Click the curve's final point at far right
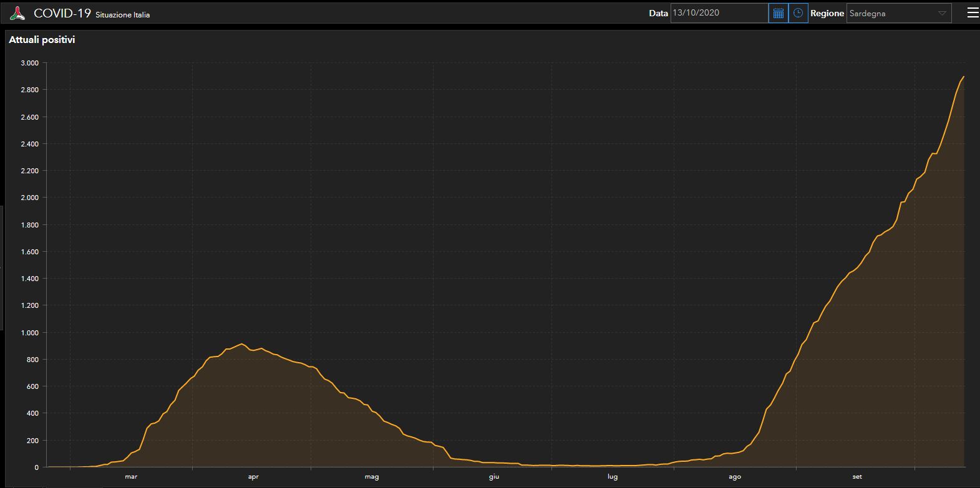This screenshot has height=488, width=980. click(x=964, y=77)
